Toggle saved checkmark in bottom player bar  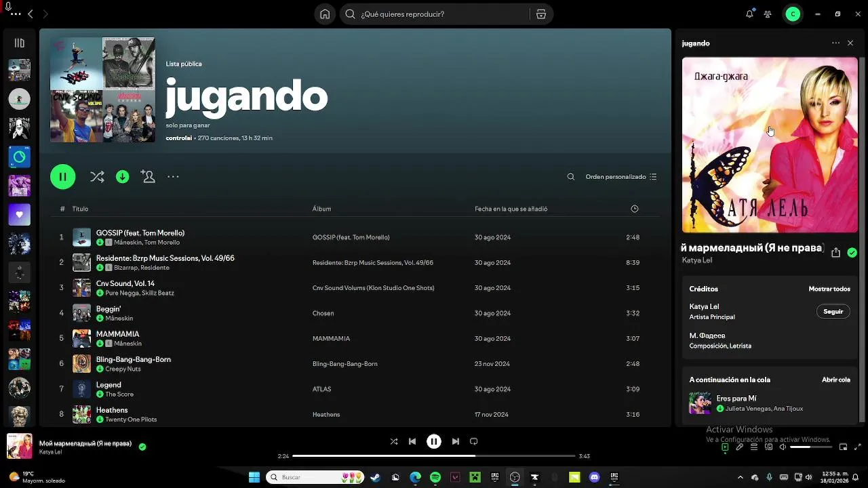coord(142,447)
